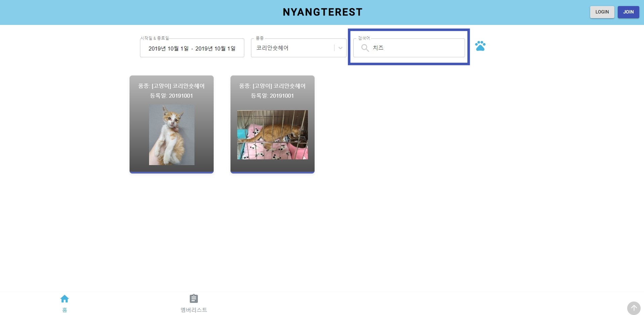Click the 검색어 label above search box
The height and width of the screenshot is (315, 644).
tap(364, 38)
